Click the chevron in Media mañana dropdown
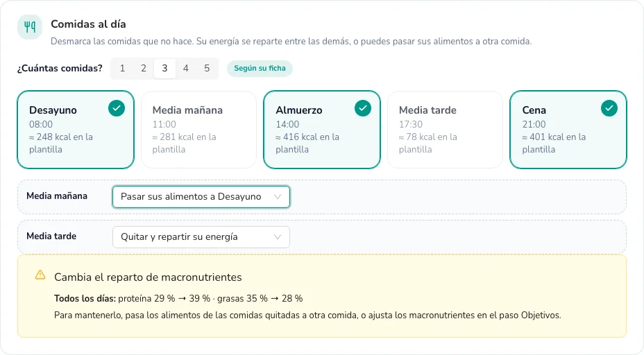The height and width of the screenshot is (355, 644). (278, 197)
